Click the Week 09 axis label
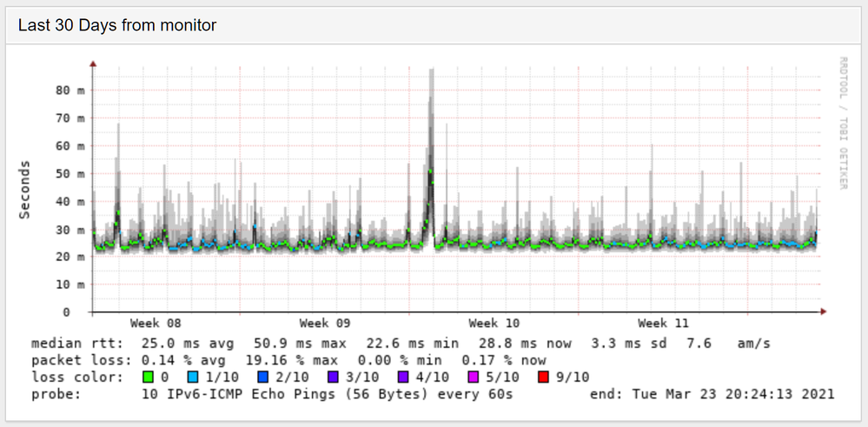This screenshot has height=427, width=868. coord(324,323)
